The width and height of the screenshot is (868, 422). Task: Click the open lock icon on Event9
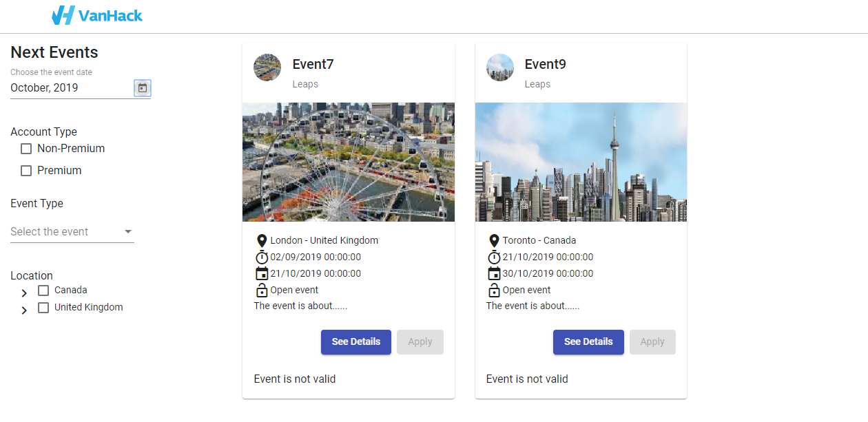[x=494, y=290]
